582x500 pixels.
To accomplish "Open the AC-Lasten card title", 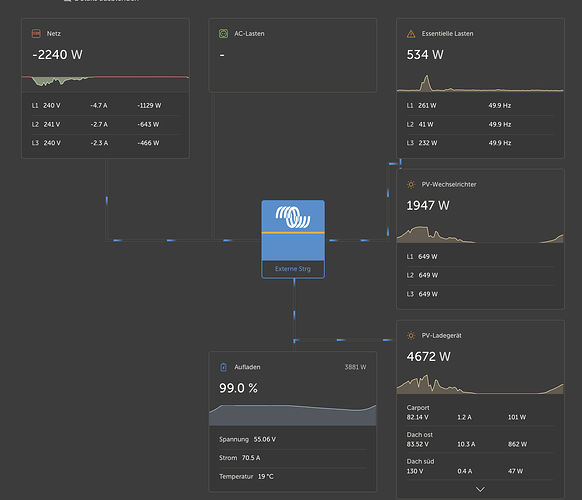I will [x=249, y=33].
